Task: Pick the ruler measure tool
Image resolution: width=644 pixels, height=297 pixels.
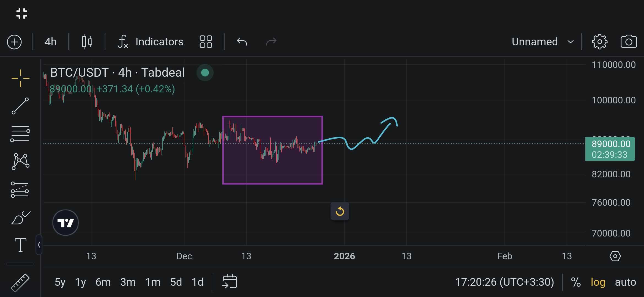Action: [x=20, y=282]
